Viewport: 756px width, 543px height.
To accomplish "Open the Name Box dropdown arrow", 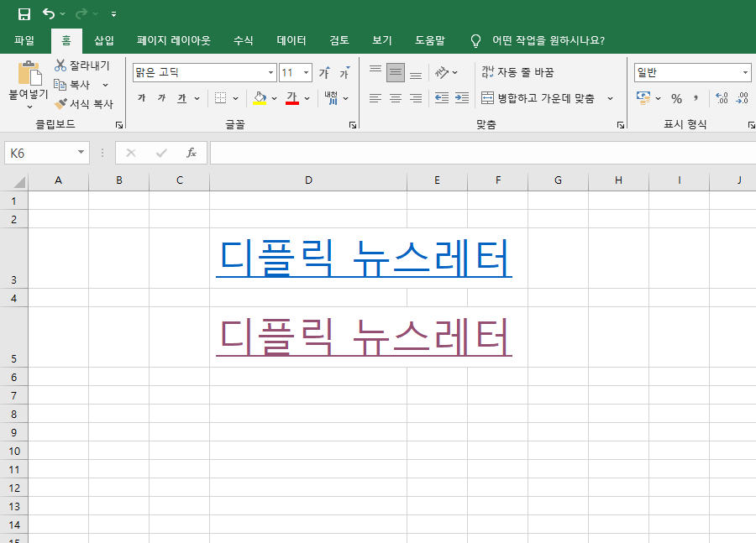I will point(81,153).
